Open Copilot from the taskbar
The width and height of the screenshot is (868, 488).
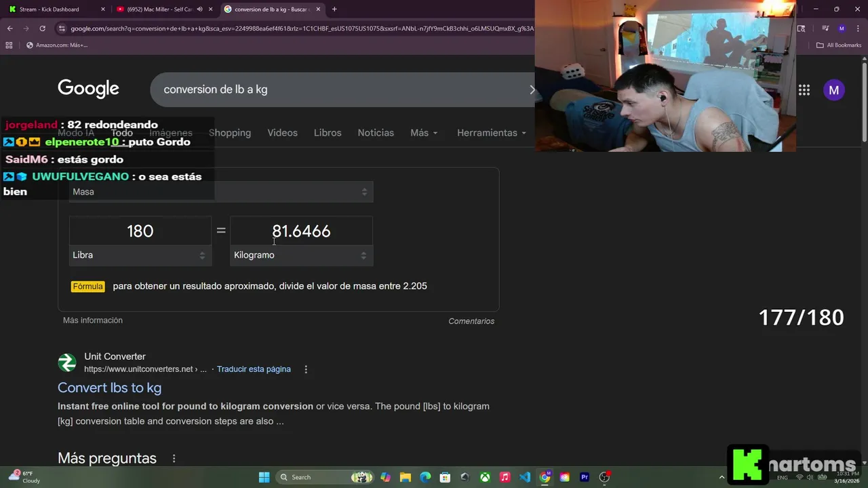pos(386,477)
